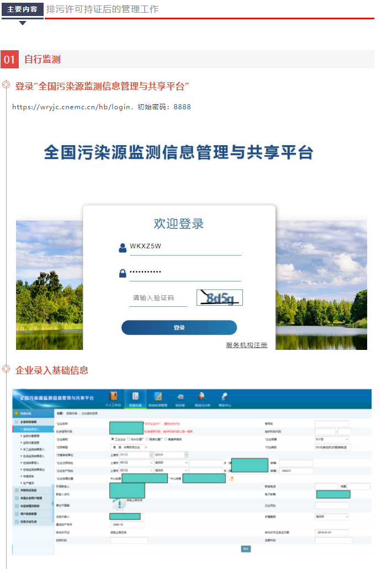Viewport: 392px width, 569px height.
Task: Open the 企业规模 dropdown
Action: point(332,439)
